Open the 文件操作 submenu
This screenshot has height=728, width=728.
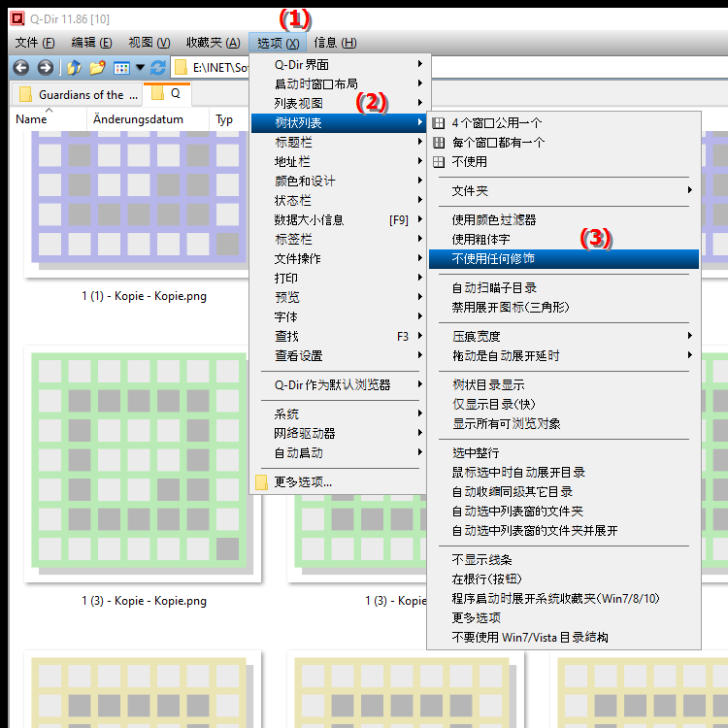tap(338, 259)
